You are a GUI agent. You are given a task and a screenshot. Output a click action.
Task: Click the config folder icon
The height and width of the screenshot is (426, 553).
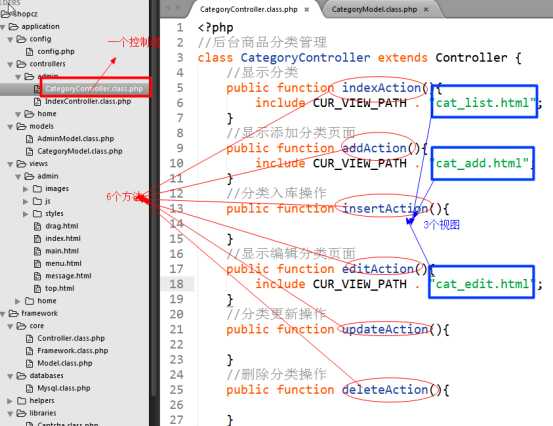pos(22,39)
